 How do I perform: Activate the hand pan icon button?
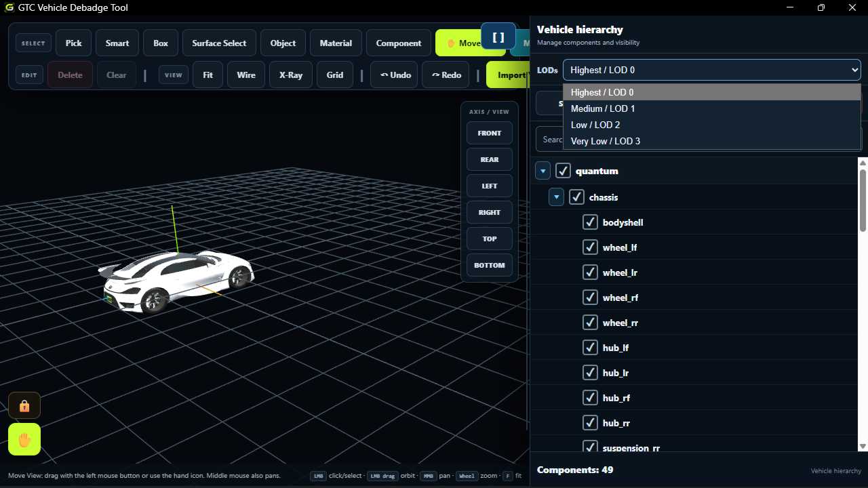click(24, 439)
